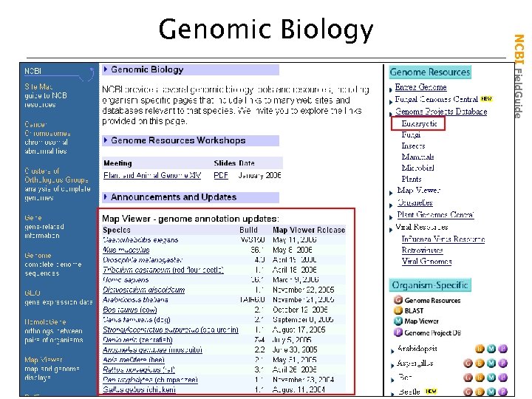Open Clusters of Orthologous Groups sidebar link
The image size is (532, 399).
56,175
